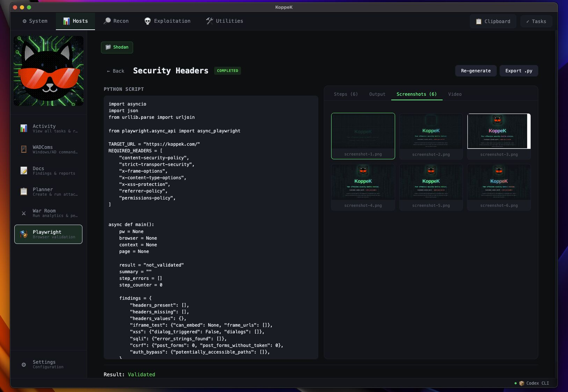Export the script as .py
This screenshot has height=392, width=568.
(518, 71)
